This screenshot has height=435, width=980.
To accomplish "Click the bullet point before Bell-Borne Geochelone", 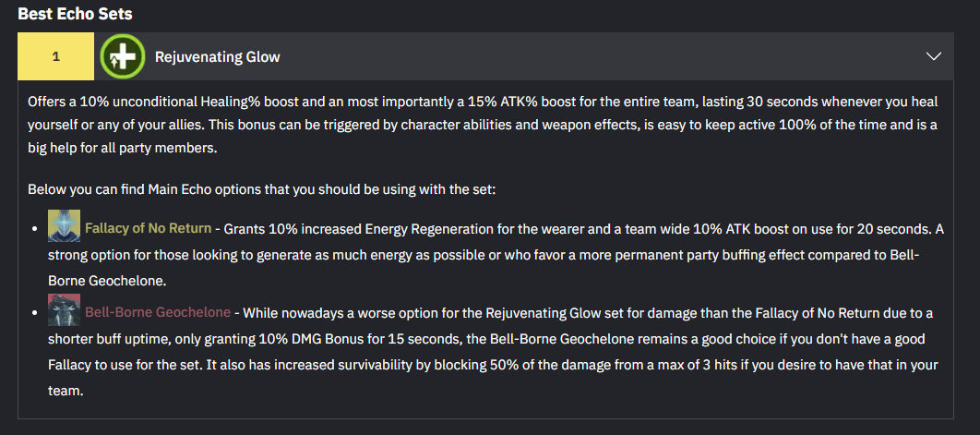I will [36, 314].
